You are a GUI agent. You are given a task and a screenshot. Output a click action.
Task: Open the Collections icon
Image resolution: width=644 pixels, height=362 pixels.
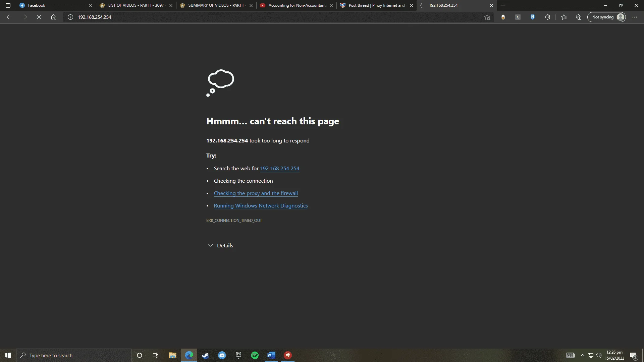point(579,17)
